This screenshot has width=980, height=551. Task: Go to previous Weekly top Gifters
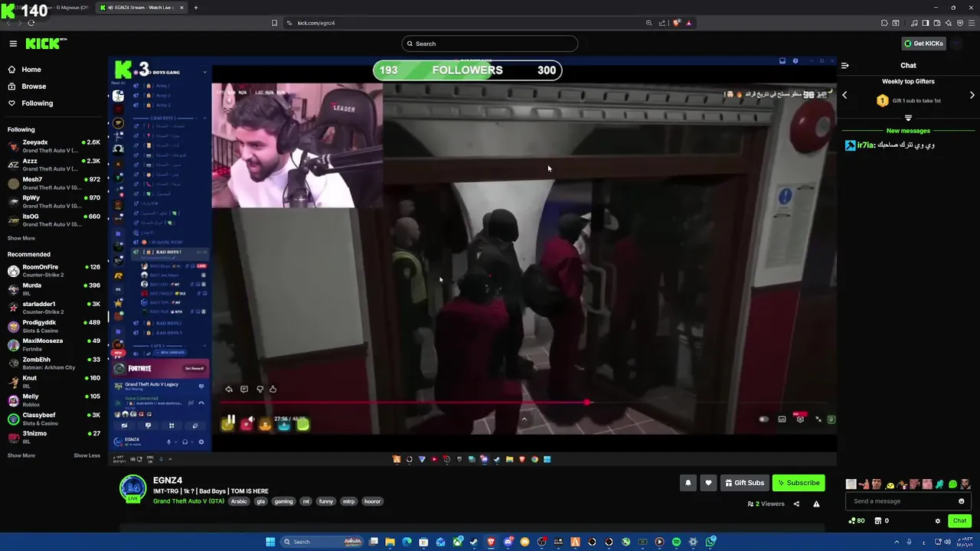[844, 95]
